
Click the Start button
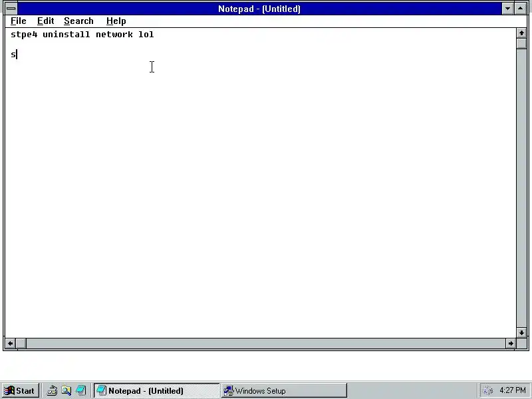pos(21,390)
